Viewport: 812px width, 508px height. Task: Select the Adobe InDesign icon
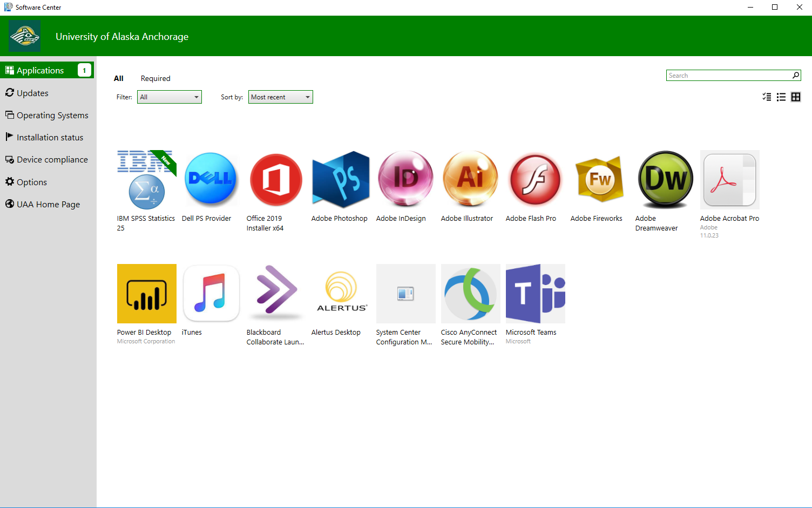coord(405,180)
